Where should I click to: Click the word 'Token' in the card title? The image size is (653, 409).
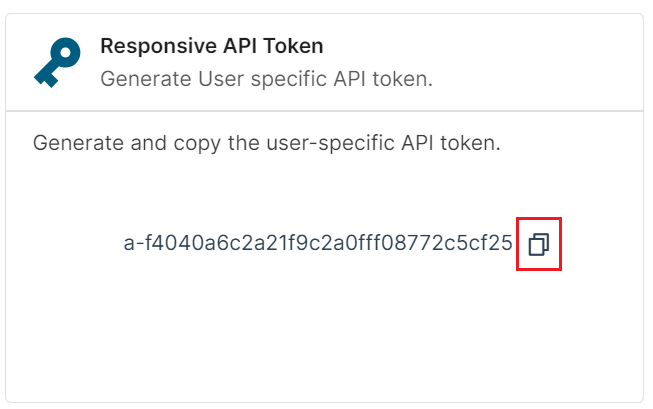[293, 46]
